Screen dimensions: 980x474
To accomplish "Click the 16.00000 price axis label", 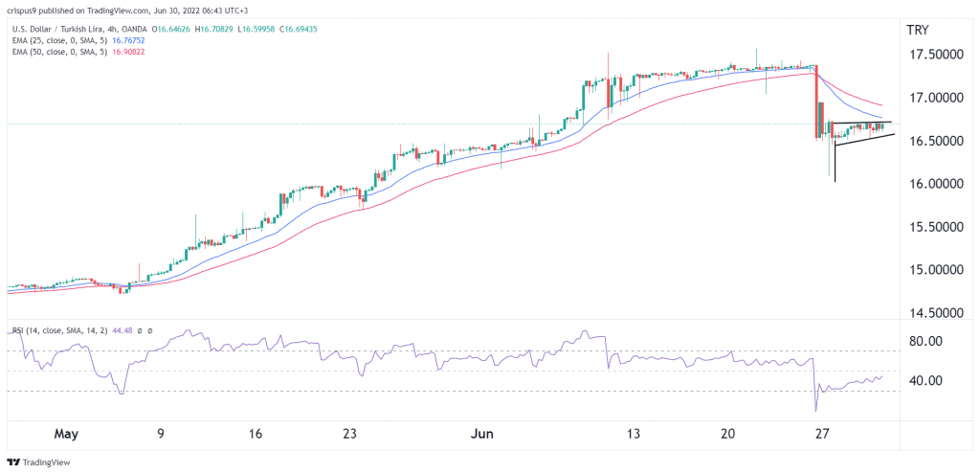I will click(x=938, y=185).
